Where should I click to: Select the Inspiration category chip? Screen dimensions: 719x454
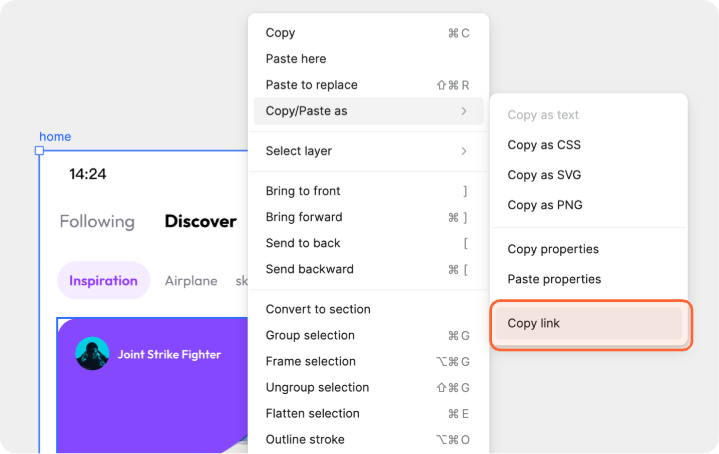coord(103,281)
